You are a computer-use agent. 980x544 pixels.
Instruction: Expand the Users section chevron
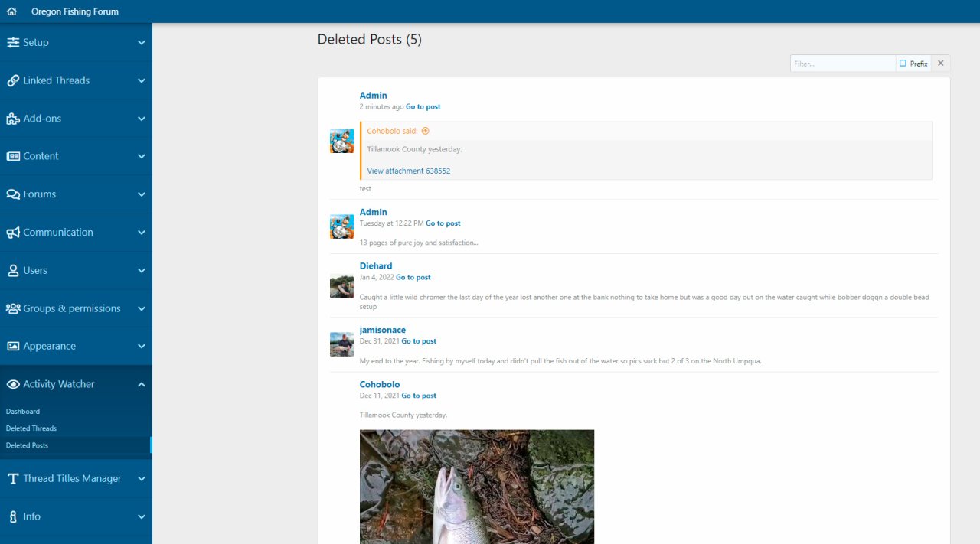coord(141,271)
